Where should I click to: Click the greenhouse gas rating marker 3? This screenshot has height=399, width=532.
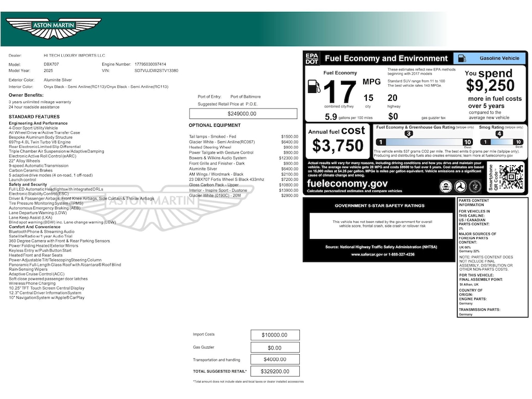coord(409,134)
